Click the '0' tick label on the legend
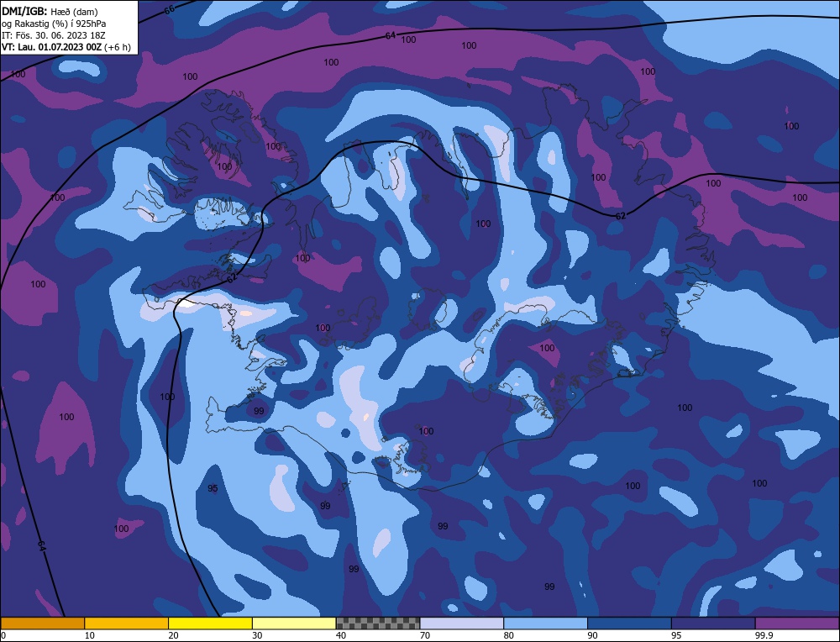This screenshot has height=642, width=840. tap(3, 635)
